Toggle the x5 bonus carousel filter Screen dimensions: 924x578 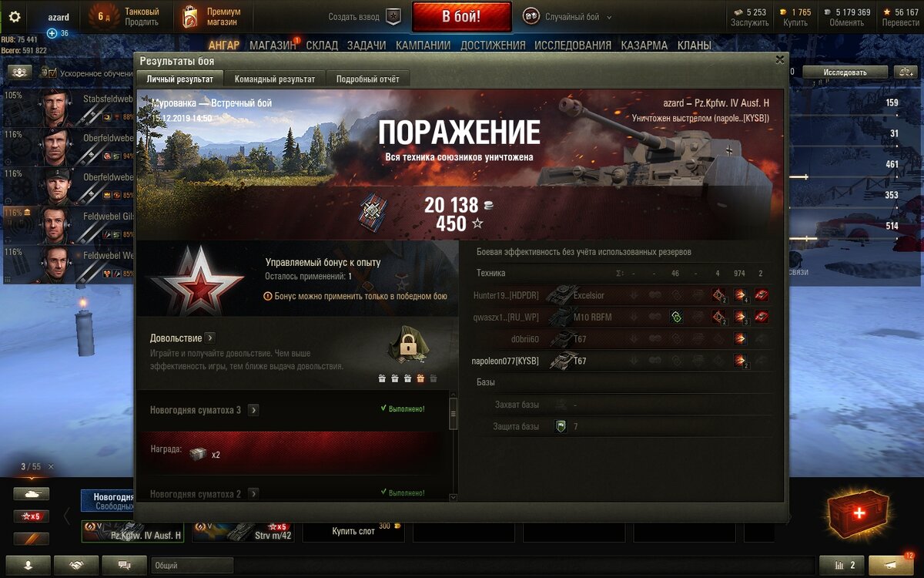click(31, 516)
